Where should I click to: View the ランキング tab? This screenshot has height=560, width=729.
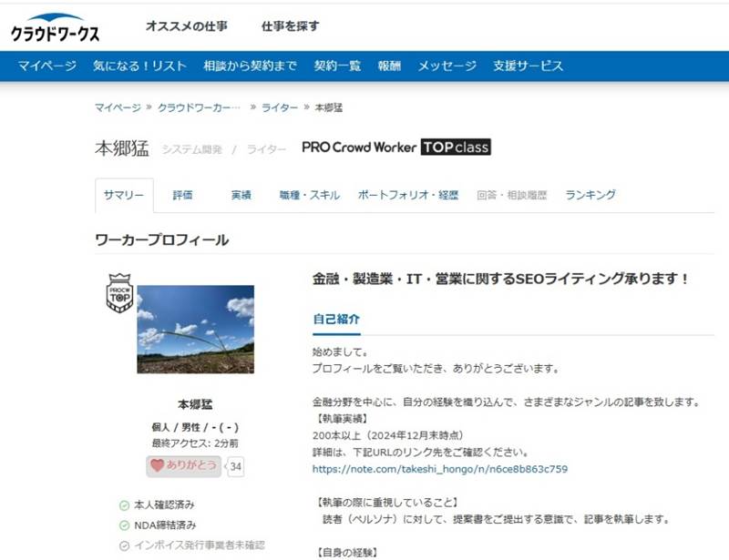590,195
